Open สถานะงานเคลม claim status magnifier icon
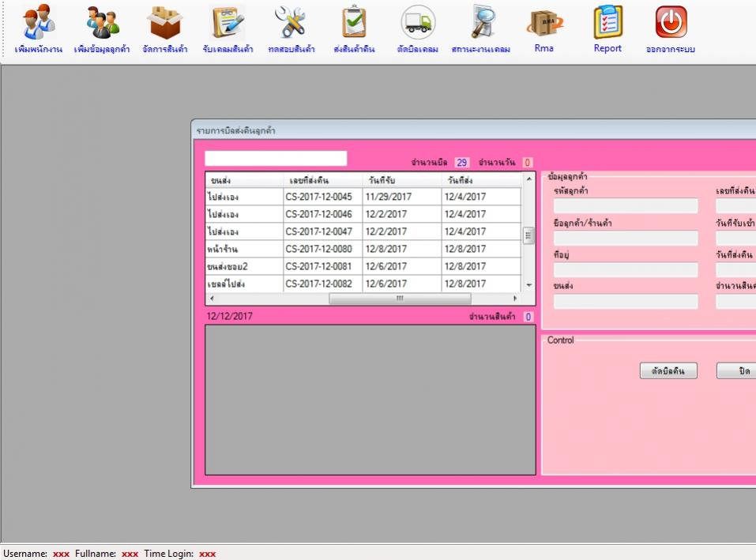 (x=481, y=29)
